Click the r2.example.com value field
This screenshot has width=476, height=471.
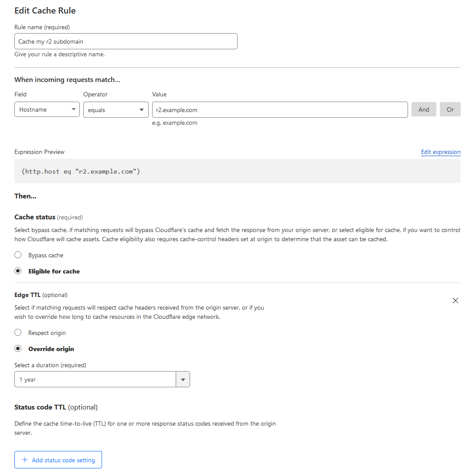[x=279, y=109]
